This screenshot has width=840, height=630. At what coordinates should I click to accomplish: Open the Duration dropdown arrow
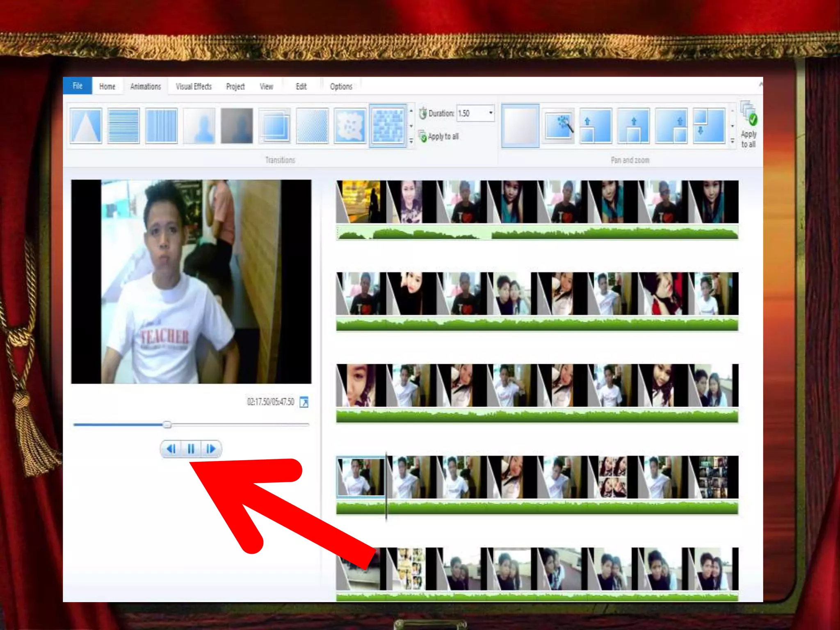coord(491,113)
